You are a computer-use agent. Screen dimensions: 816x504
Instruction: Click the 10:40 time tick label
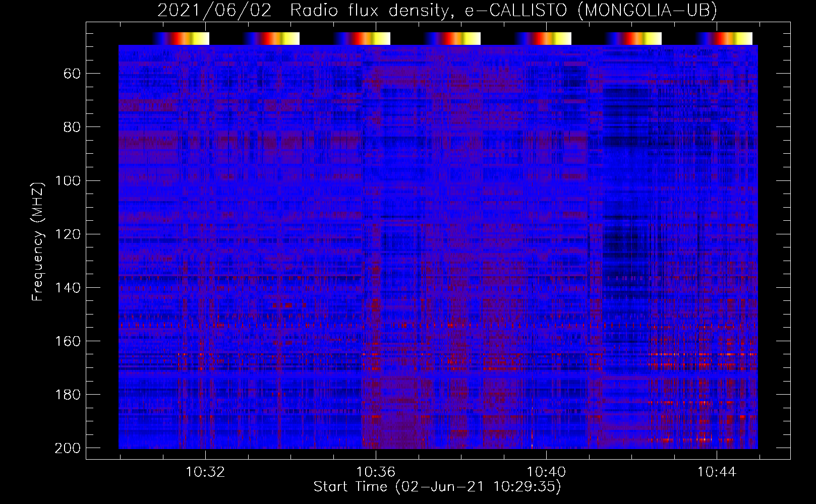(546, 472)
